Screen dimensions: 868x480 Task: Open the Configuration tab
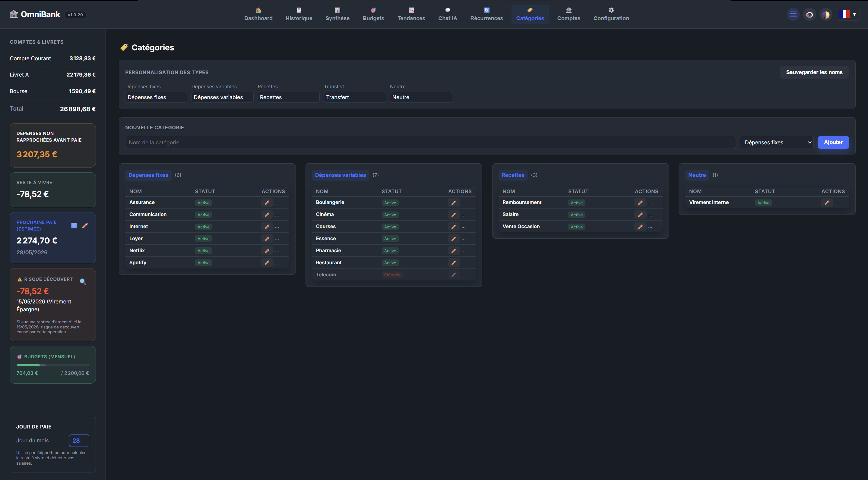click(611, 14)
